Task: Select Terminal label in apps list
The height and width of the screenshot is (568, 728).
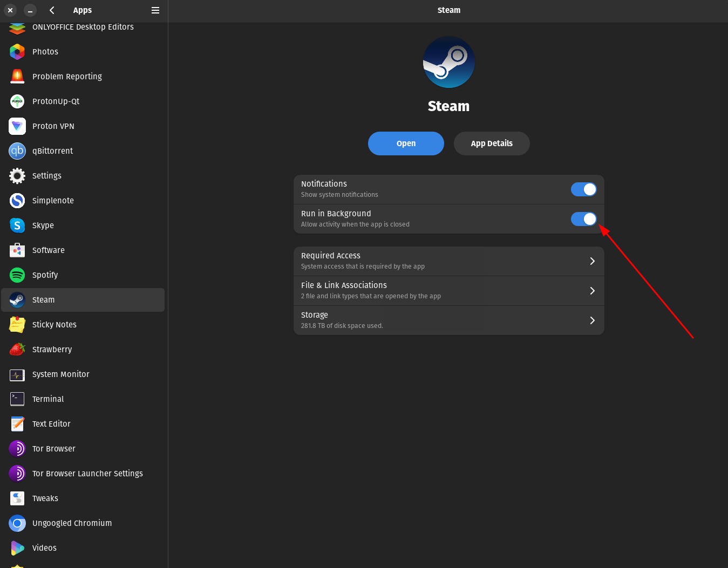Action: coord(48,399)
